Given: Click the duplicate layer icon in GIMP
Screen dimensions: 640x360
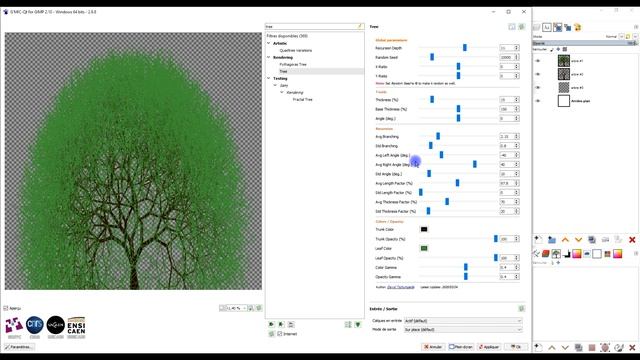Looking at the screenshot, I should 592,240.
